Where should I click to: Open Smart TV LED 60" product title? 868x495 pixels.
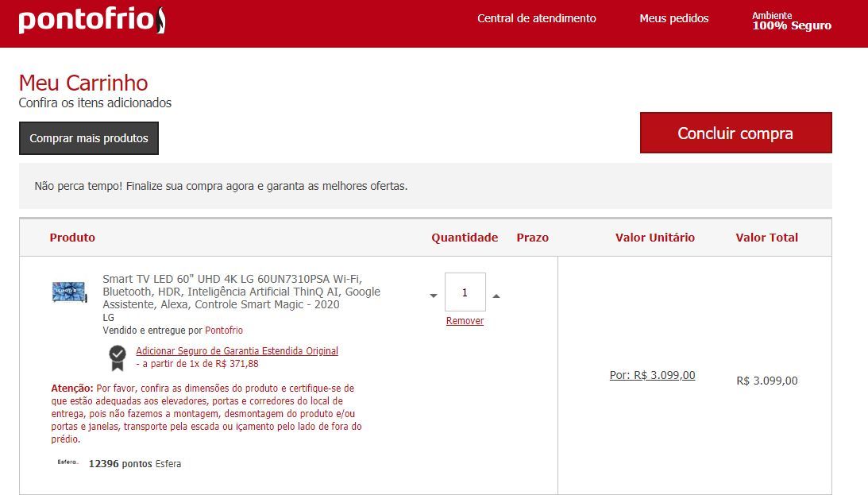[x=241, y=292]
